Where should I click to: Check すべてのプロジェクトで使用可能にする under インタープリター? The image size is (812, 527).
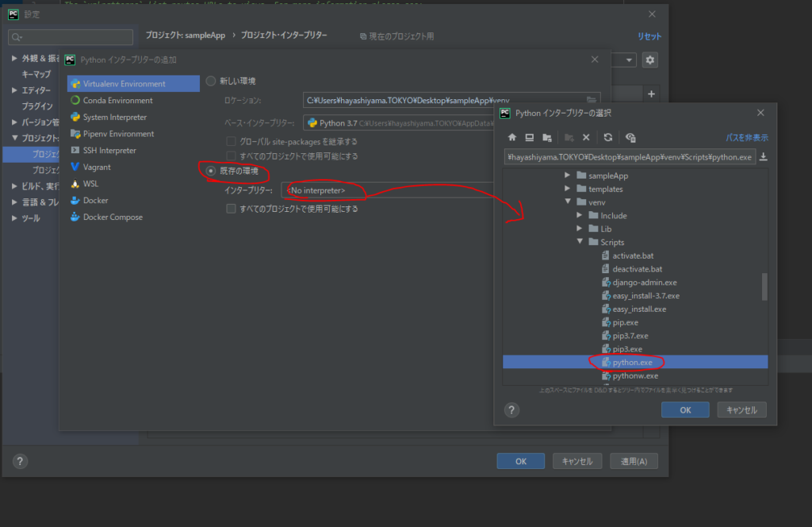[231, 209]
